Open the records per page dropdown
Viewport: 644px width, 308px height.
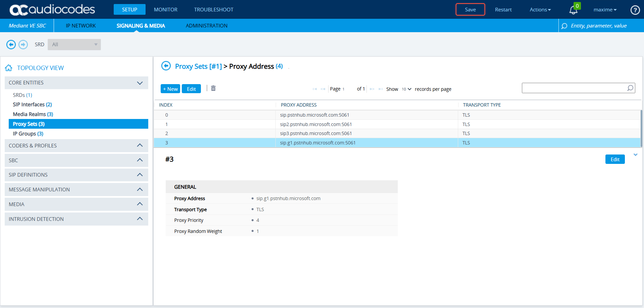(x=407, y=89)
